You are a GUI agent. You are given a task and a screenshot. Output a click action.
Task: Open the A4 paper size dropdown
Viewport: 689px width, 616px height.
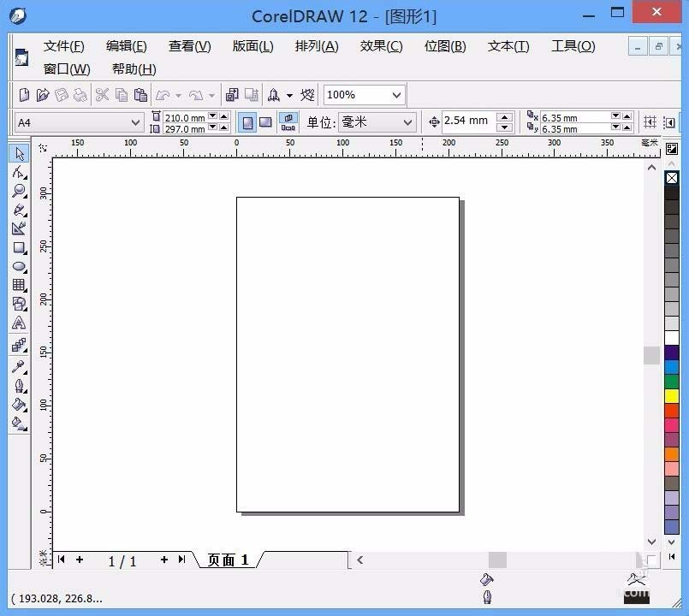point(135,122)
